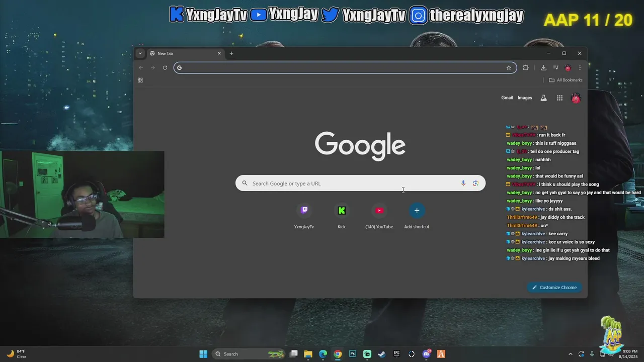Bookmark this tab with star icon
Viewport: 644px width, 362px height.
point(509,68)
